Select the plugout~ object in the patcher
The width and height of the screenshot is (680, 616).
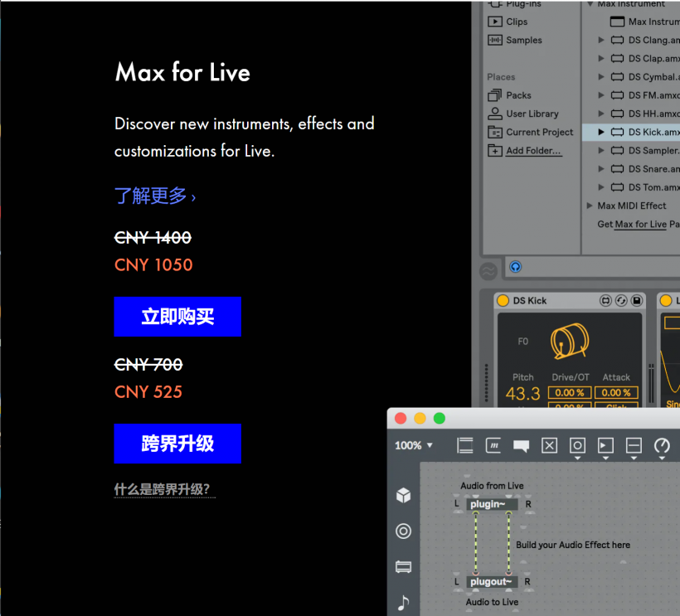(x=492, y=582)
